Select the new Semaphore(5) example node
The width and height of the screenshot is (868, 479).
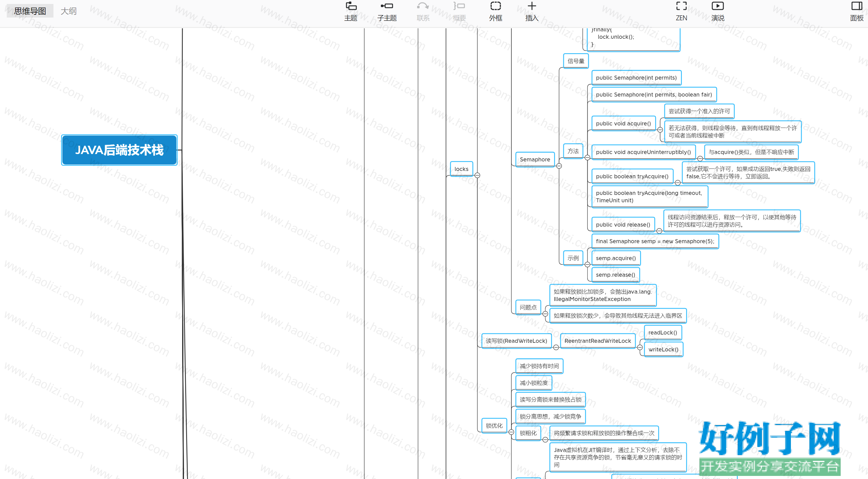(x=655, y=241)
